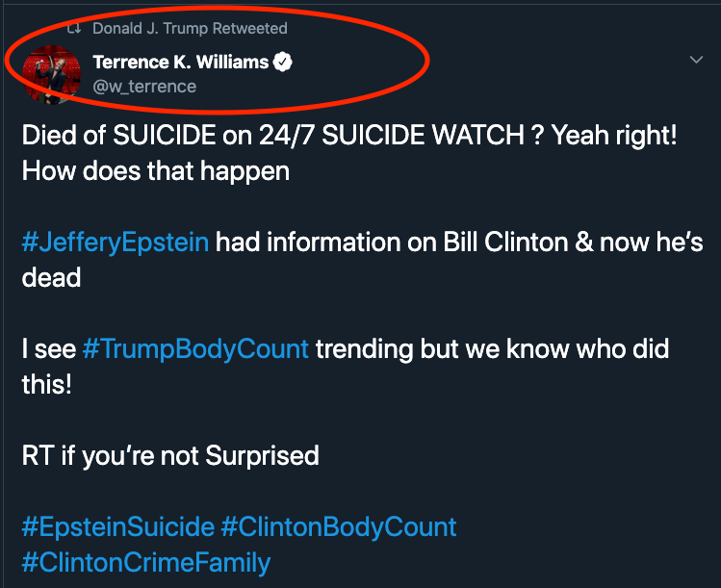Open Terrence K. Williams' profile picture
Viewport: 721px width, 588px height.
[x=49, y=75]
